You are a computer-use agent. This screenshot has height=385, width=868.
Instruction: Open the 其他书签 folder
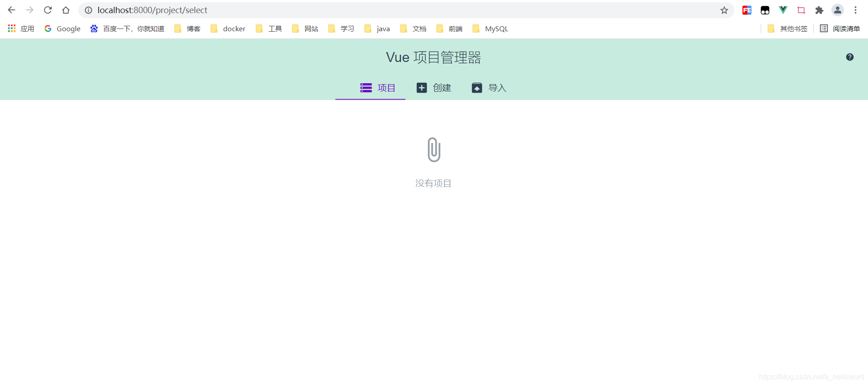[787, 29]
